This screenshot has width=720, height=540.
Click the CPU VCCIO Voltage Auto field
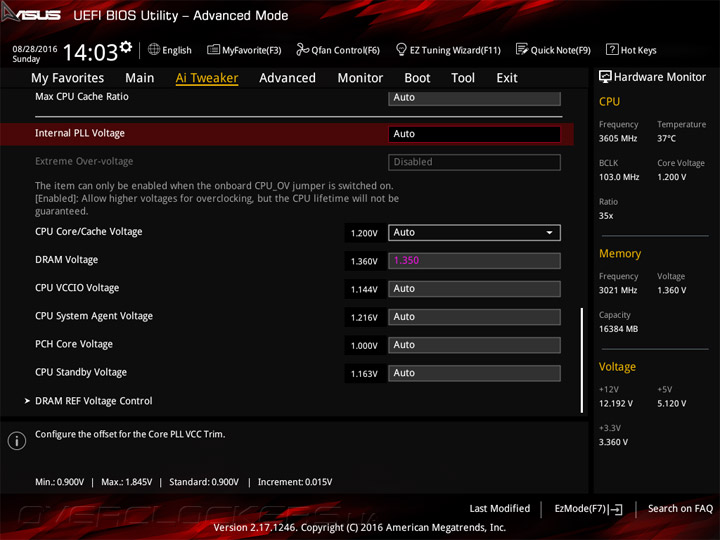click(474, 289)
